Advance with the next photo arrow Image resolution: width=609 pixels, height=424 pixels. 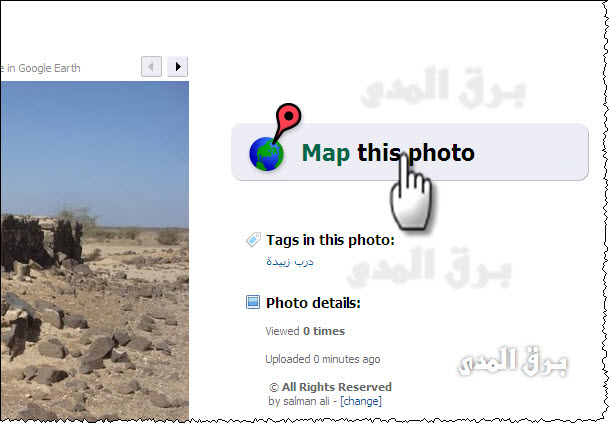177,66
